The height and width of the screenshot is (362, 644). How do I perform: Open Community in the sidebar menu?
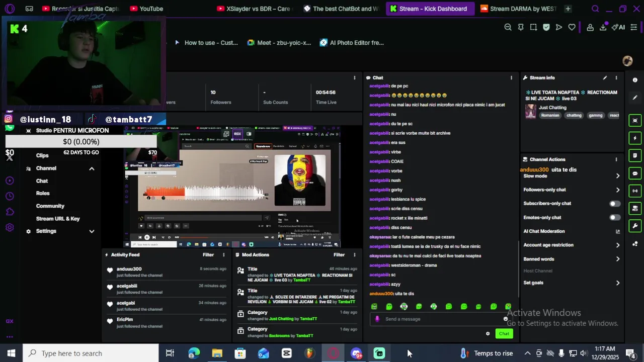click(50, 206)
